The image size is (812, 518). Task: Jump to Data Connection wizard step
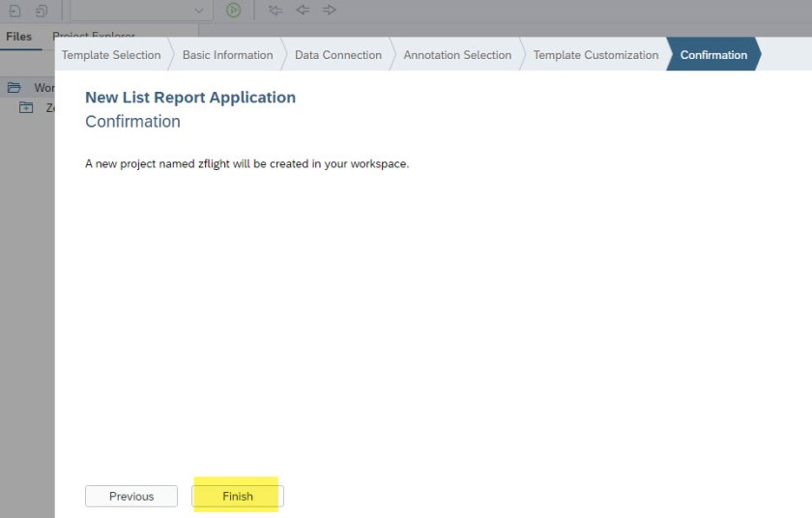[338, 55]
